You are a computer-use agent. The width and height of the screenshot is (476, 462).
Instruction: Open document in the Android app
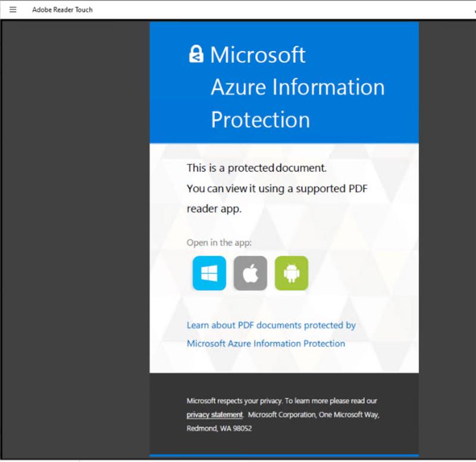292,273
